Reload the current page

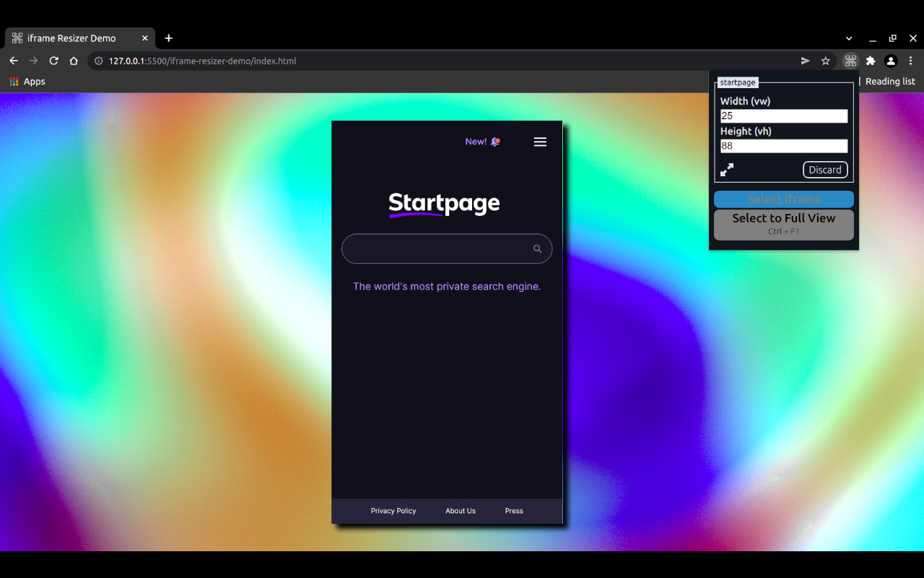53,61
